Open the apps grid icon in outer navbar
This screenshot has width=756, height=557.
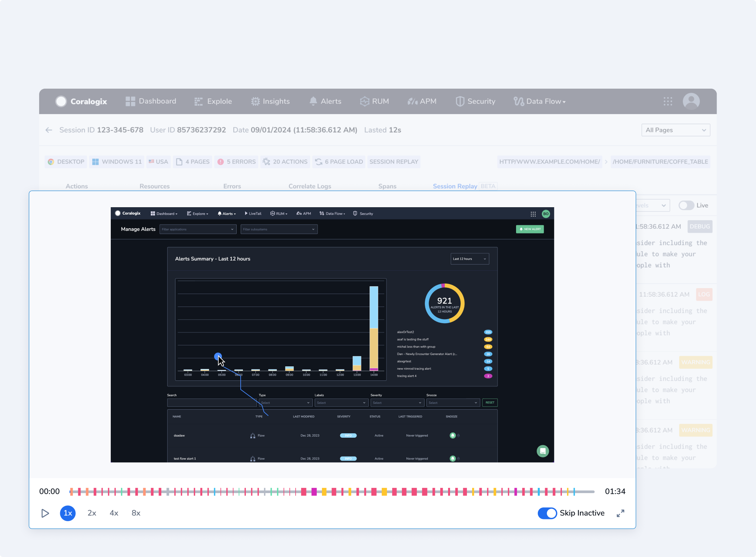click(x=668, y=101)
